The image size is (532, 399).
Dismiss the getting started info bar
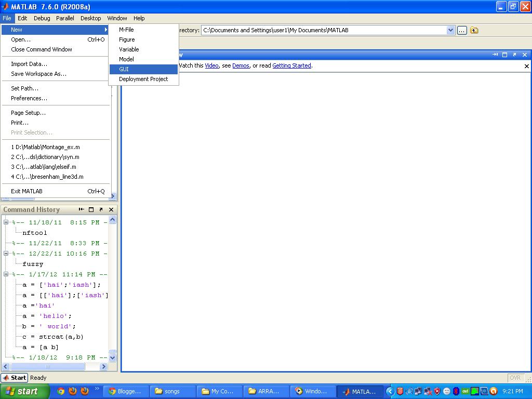coord(527,66)
